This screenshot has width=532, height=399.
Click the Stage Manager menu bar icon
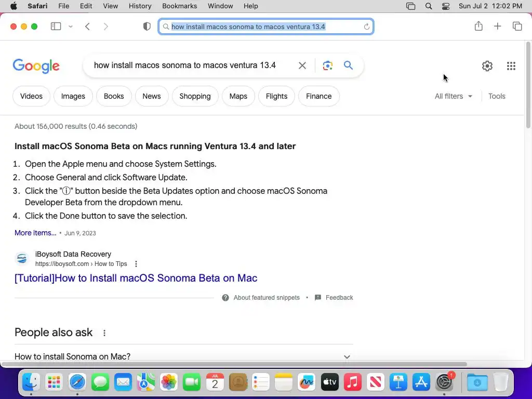(410, 6)
